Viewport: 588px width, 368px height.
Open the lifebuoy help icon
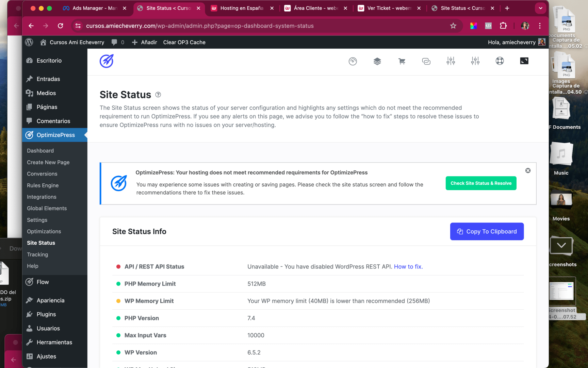(x=500, y=61)
